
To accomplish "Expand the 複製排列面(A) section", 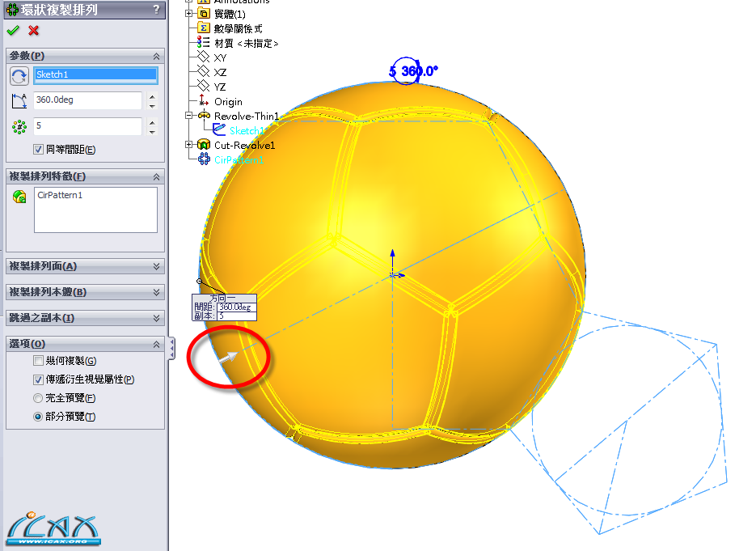I will (x=156, y=266).
